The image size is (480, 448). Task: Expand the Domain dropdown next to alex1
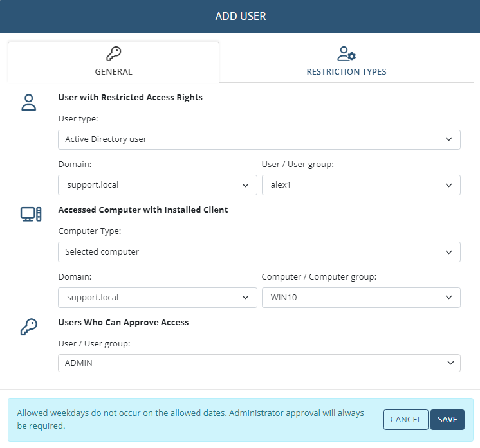[157, 185]
